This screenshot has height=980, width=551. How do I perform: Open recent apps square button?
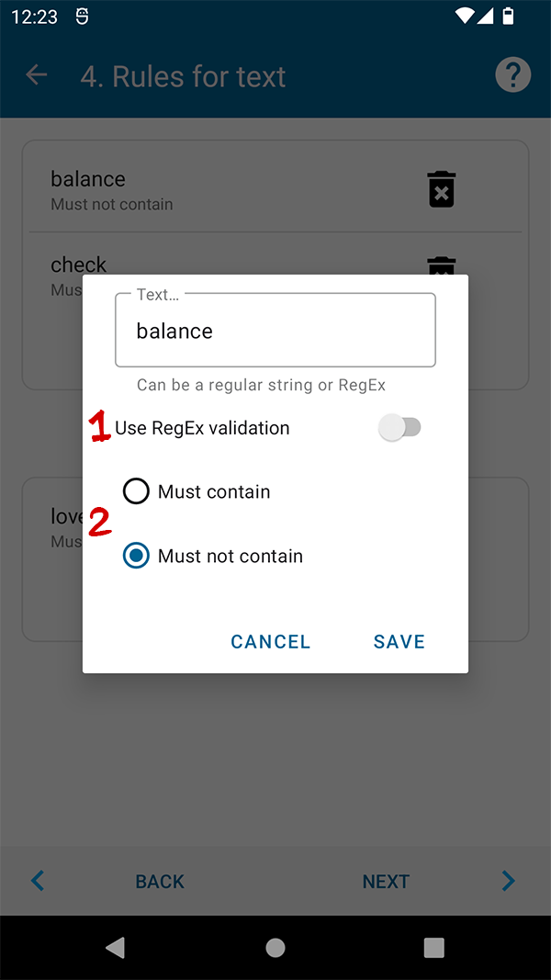[434, 948]
